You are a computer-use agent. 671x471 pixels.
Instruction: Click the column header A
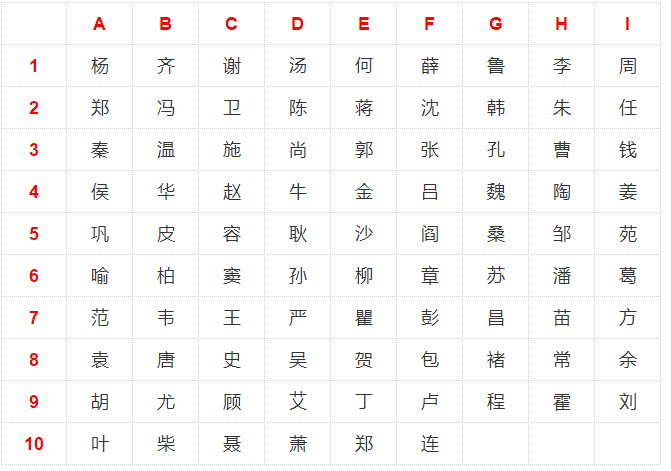99,24
